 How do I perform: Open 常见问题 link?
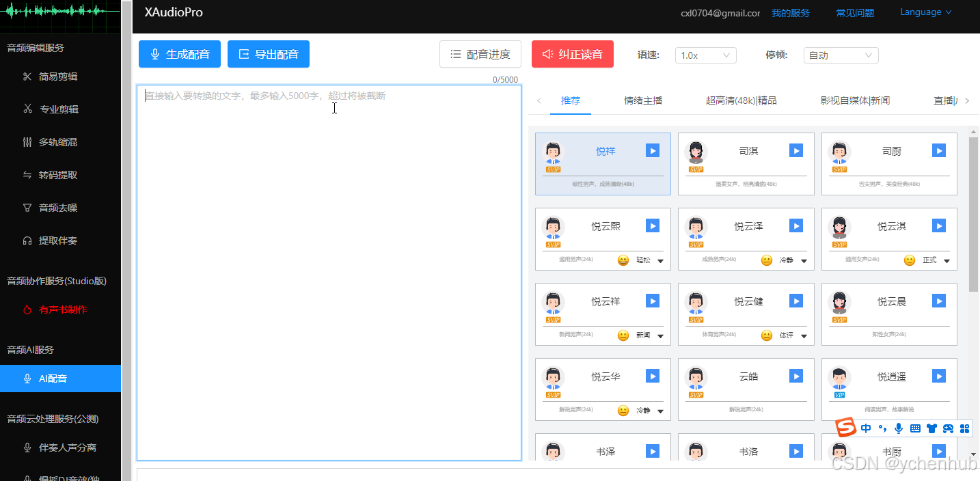click(x=855, y=13)
